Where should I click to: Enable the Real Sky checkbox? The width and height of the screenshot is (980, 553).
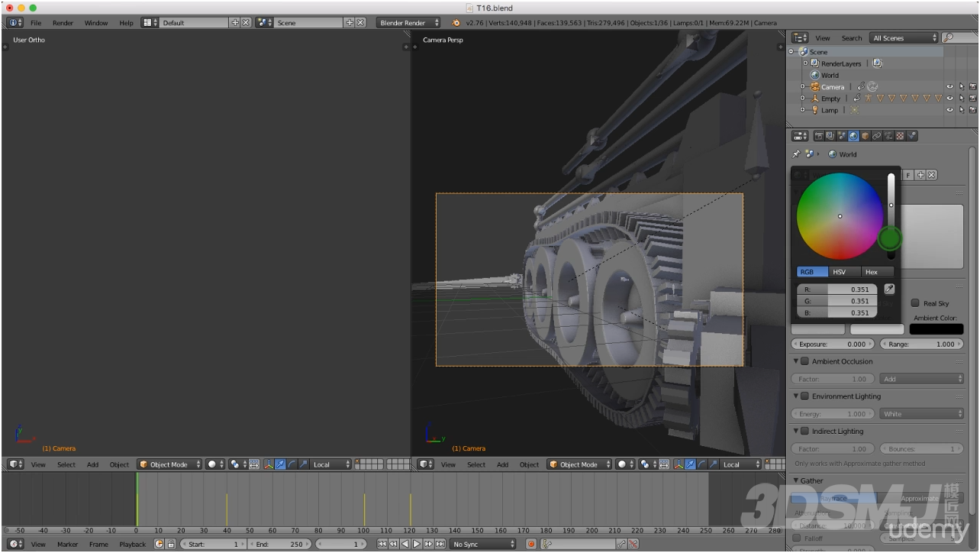(915, 303)
